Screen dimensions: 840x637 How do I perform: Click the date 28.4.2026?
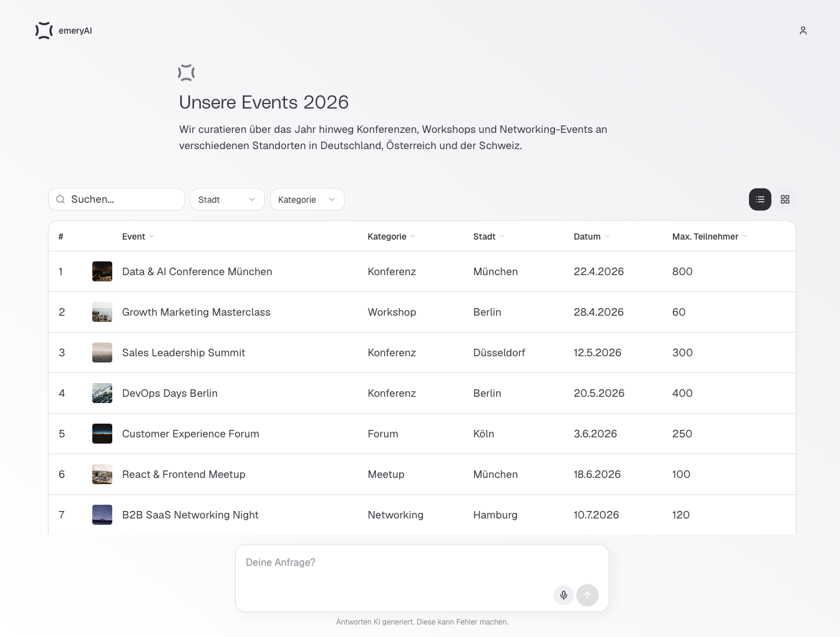click(x=599, y=312)
